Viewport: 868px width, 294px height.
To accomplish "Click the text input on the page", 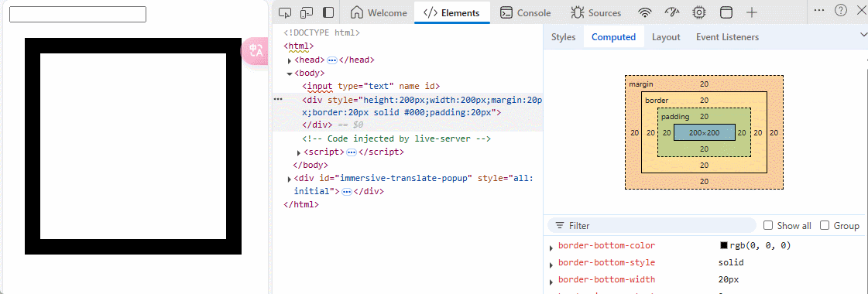I will coord(77,15).
